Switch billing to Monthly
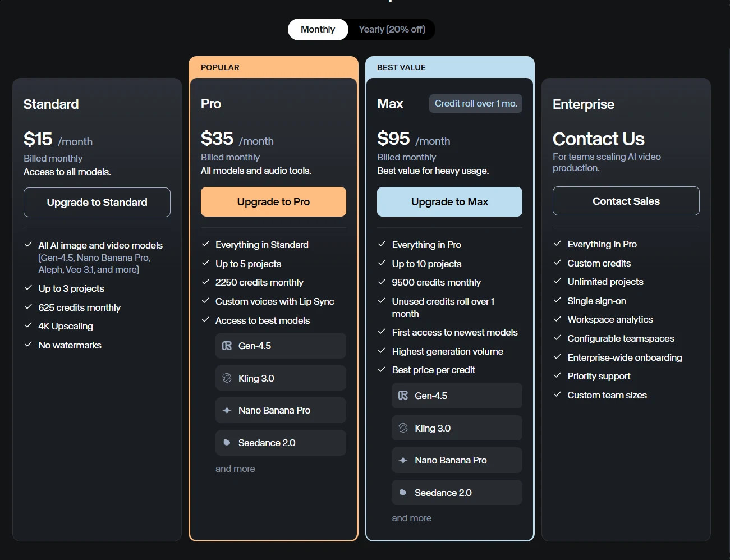 (318, 29)
